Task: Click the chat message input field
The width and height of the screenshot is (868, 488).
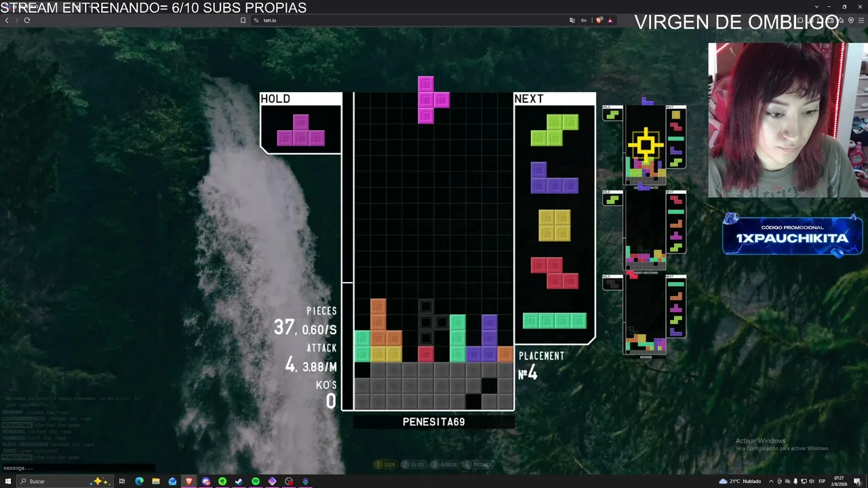Action: [78, 468]
